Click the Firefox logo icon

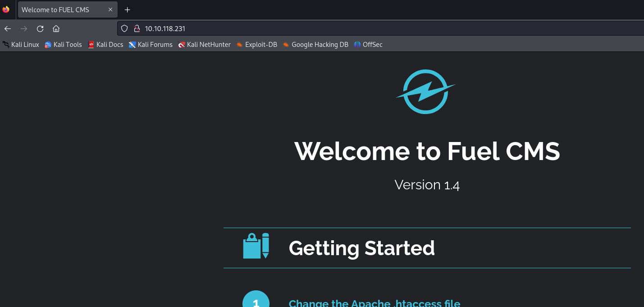[x=6, y=9]
